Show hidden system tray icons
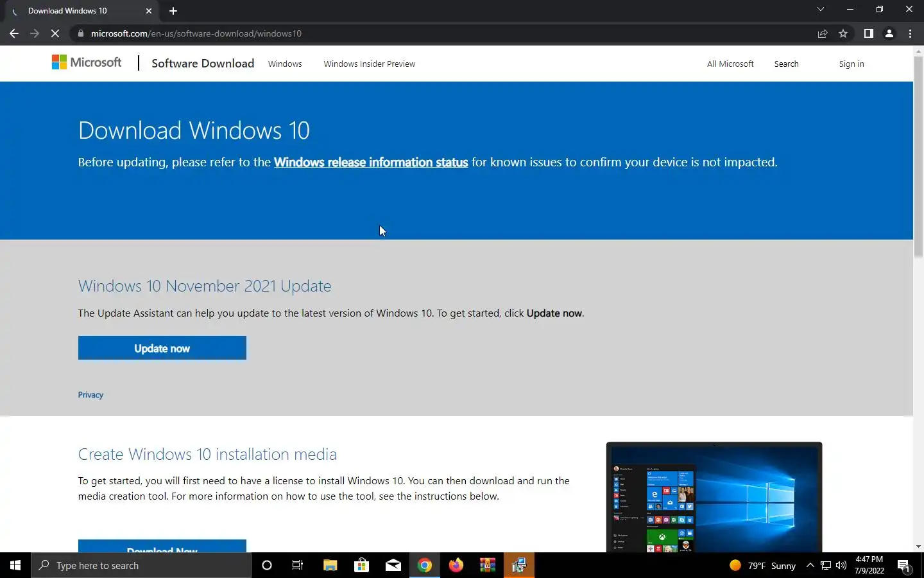Viewport: 924px width, 578px height. [810, 565]
